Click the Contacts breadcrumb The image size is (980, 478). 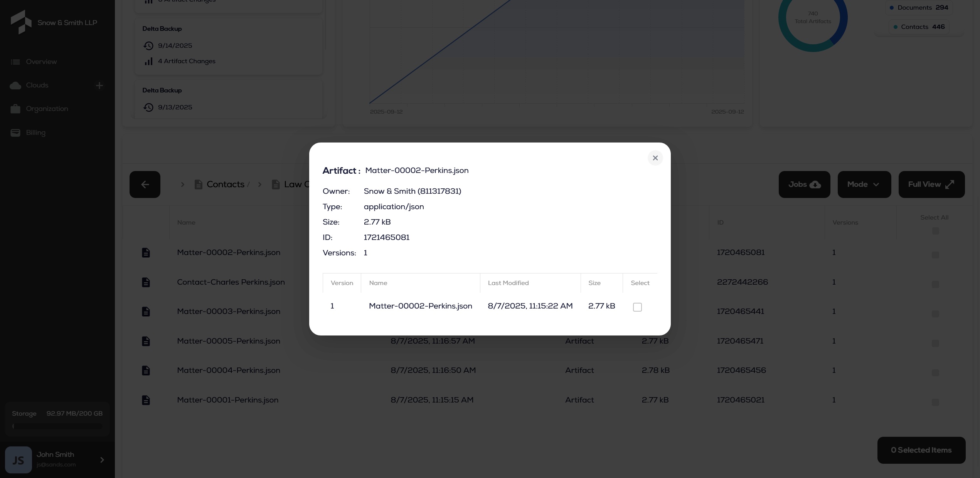coord(225,184)
